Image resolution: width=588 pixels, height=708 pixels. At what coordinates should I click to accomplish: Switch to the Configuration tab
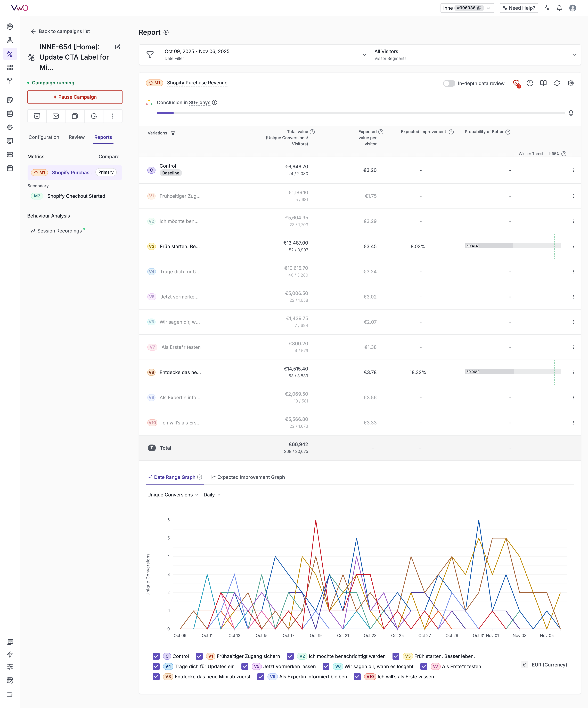pyautogui.click(x=44, y=137)
